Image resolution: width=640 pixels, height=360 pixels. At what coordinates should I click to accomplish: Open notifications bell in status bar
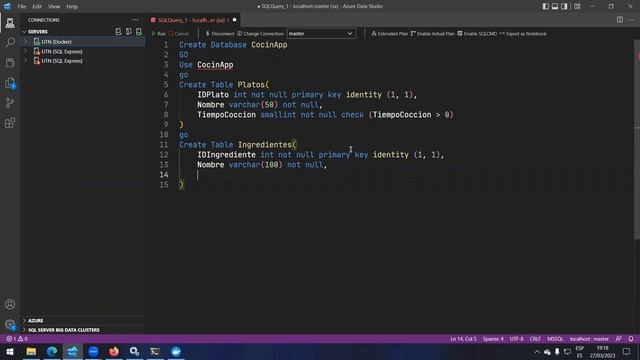[x=631, y=339]
